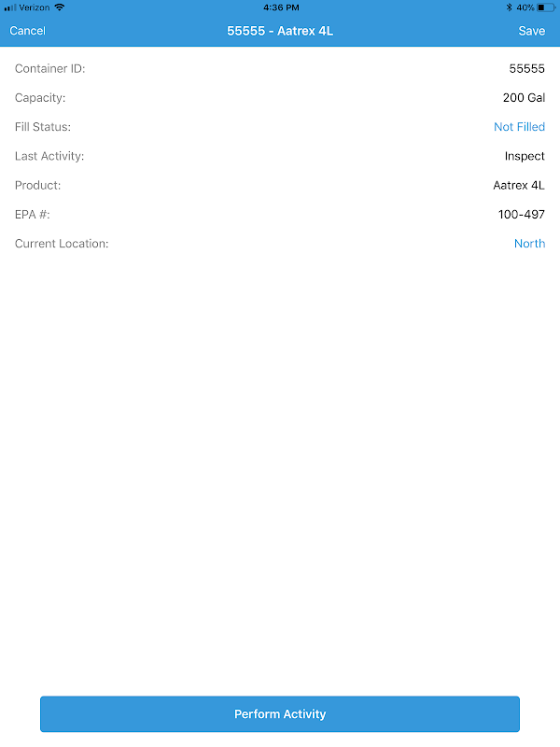Tap the Verizon carrier label
This screenshot has width=560, height=747.
35,7
